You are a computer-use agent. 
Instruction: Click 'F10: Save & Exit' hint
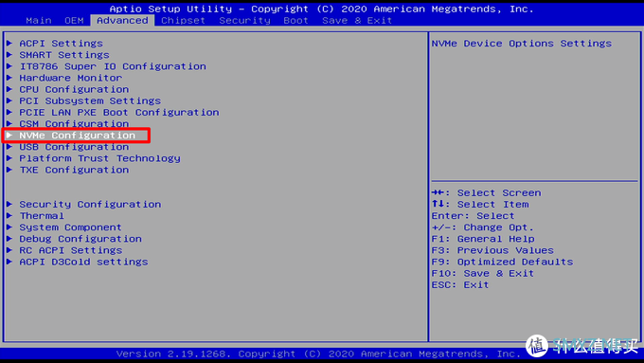483,273
